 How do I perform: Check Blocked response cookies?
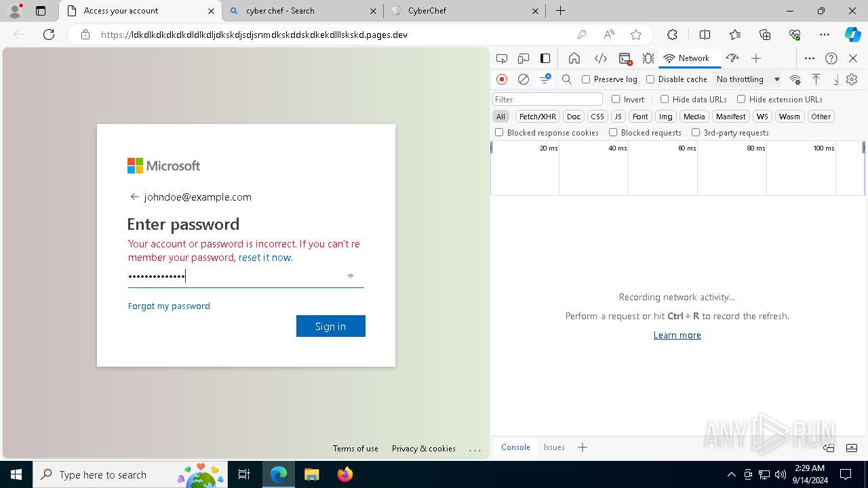point(499,132)
